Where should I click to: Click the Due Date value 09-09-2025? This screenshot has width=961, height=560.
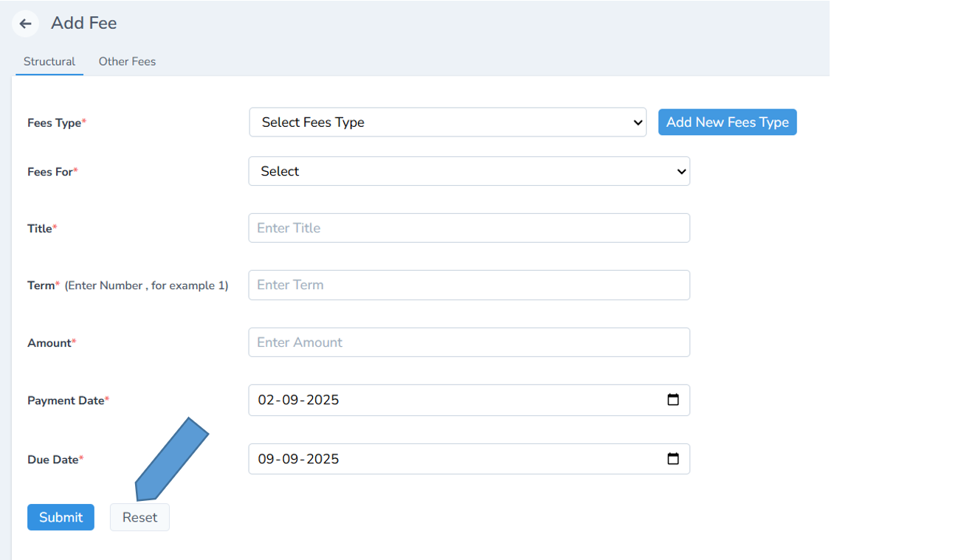point(297,458)
